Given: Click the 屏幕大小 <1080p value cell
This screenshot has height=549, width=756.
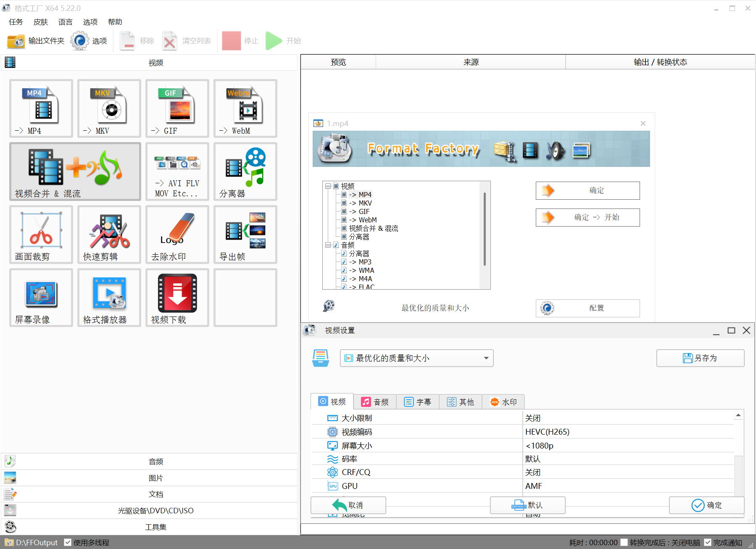Looking at the screenshot, I should coord(629,446).
